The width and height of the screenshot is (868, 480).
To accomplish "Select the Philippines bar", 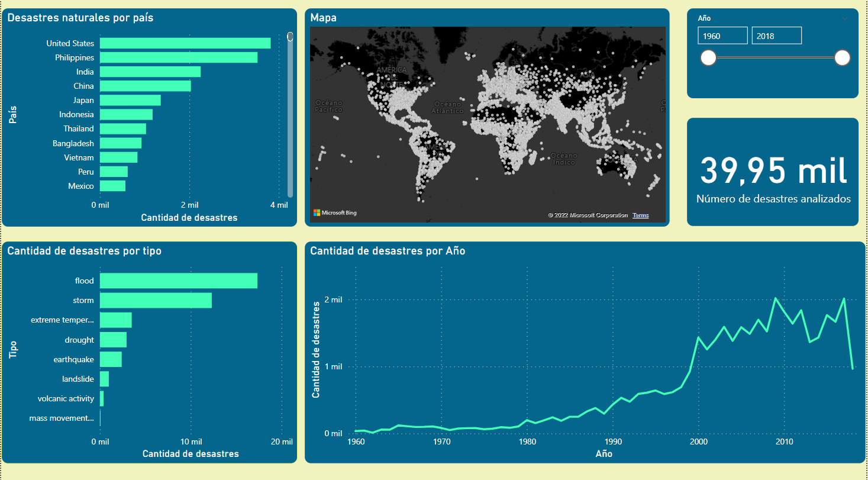I will [x=178, y=57].
